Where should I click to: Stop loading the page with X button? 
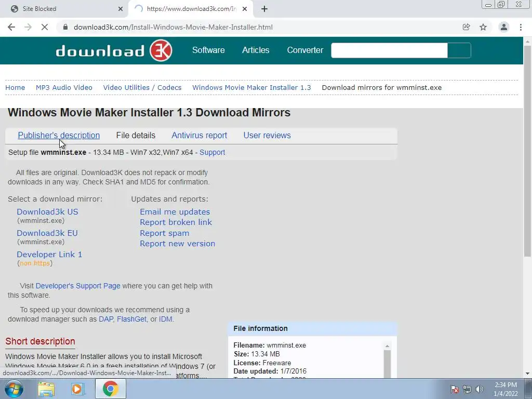45,27
